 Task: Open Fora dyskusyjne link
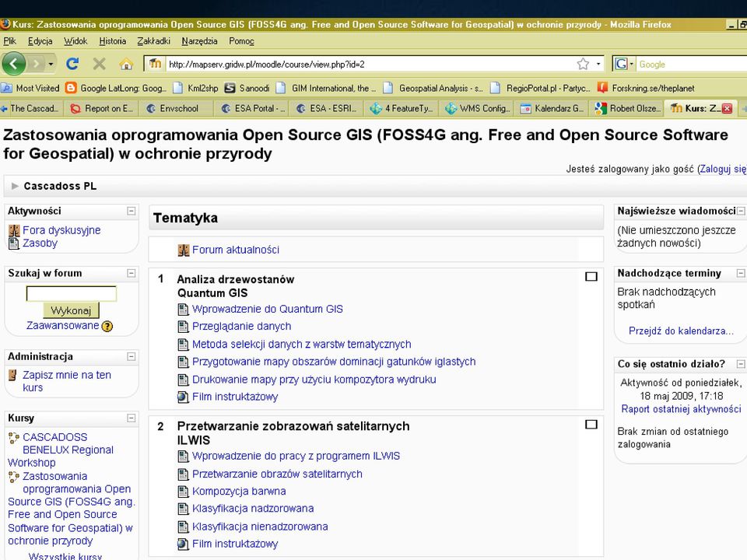pos(61,230)
